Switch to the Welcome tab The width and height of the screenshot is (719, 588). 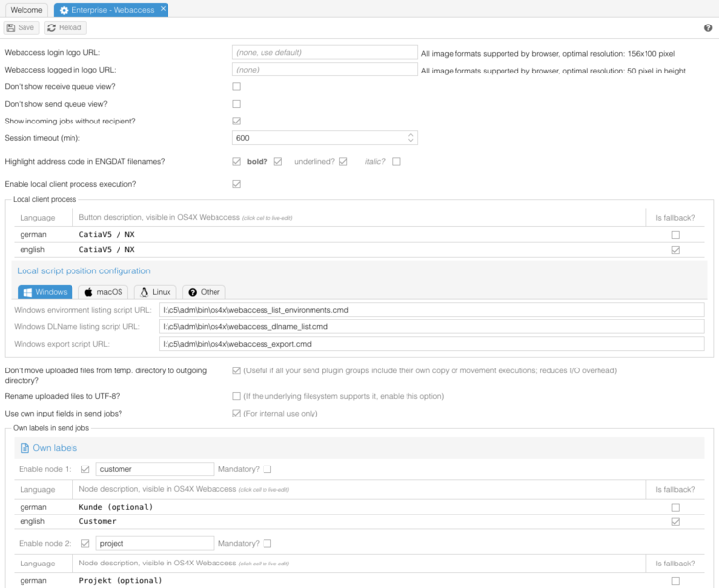point(26,10)
